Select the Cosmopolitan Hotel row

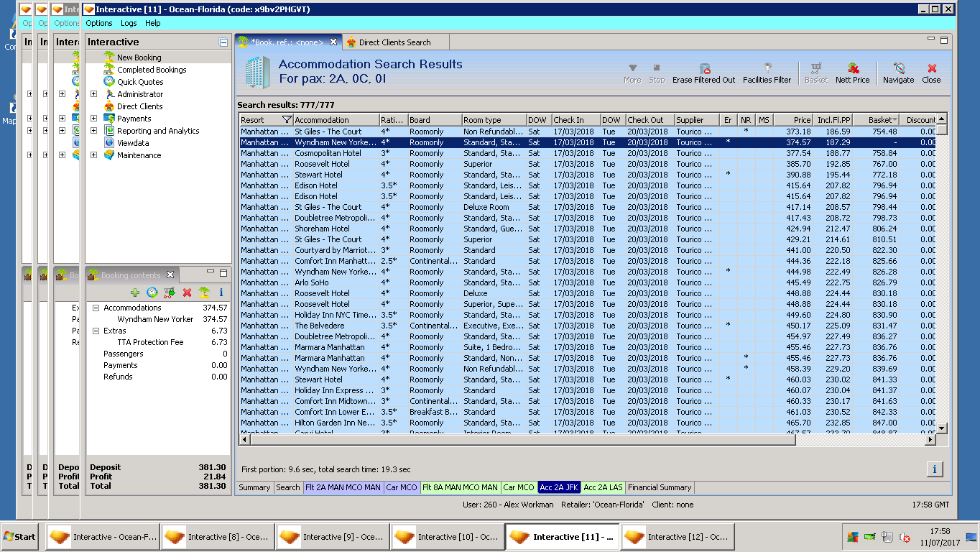(x=588, y=153)
